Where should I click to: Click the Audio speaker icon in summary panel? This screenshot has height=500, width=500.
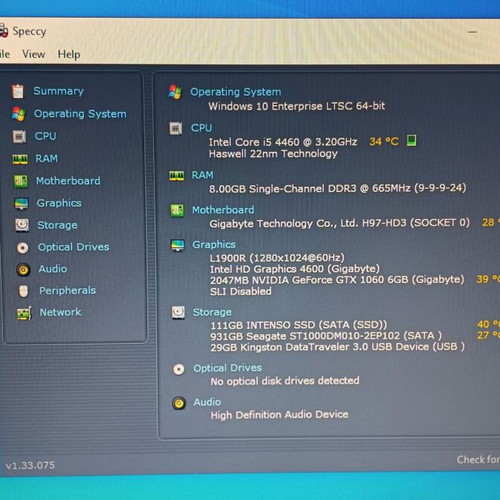click(179, 403)
